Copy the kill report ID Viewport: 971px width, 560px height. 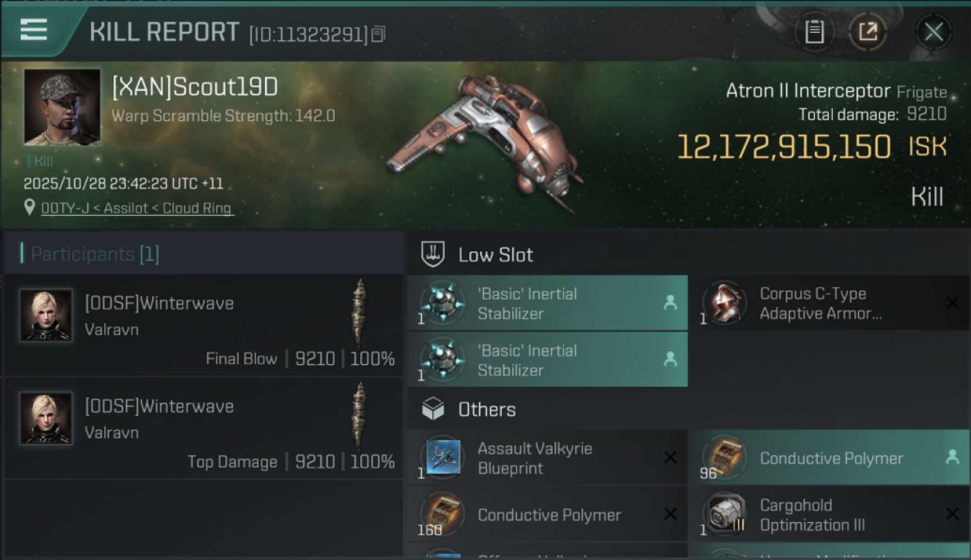tap(378, 34)
